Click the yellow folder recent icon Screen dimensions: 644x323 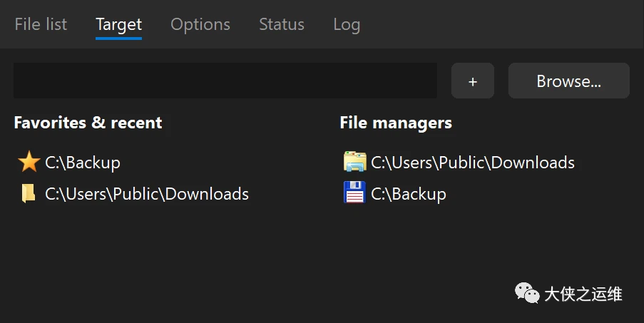tap(29, 193)
